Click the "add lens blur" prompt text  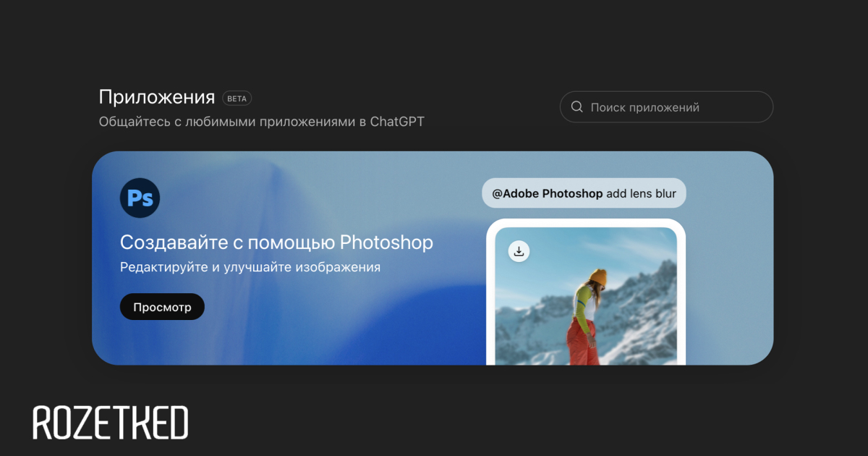coord(641,193)
